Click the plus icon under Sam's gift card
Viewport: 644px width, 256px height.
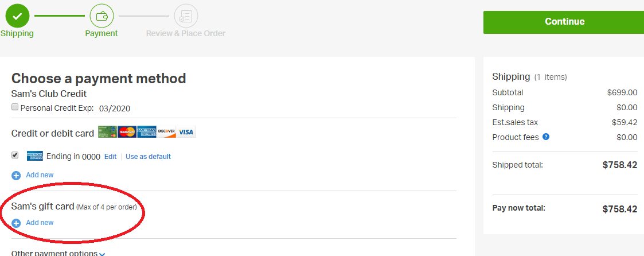pyautogui.click(x=16, y=223)
